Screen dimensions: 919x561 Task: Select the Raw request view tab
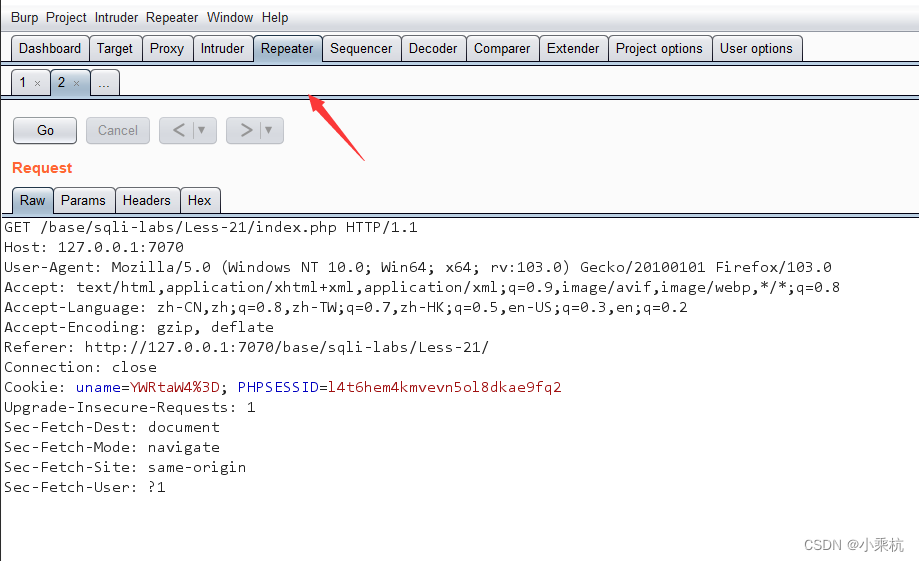33,200
